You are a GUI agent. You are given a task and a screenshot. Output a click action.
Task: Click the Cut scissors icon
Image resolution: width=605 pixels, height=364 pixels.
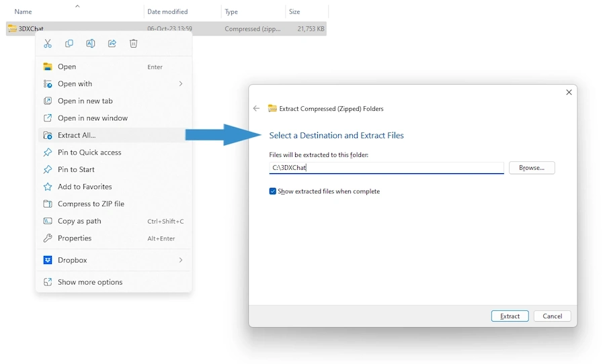(48, 44)
